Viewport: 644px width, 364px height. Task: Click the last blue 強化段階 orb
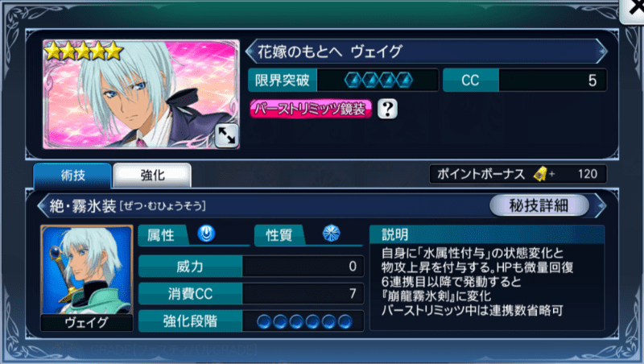(345, 321)
